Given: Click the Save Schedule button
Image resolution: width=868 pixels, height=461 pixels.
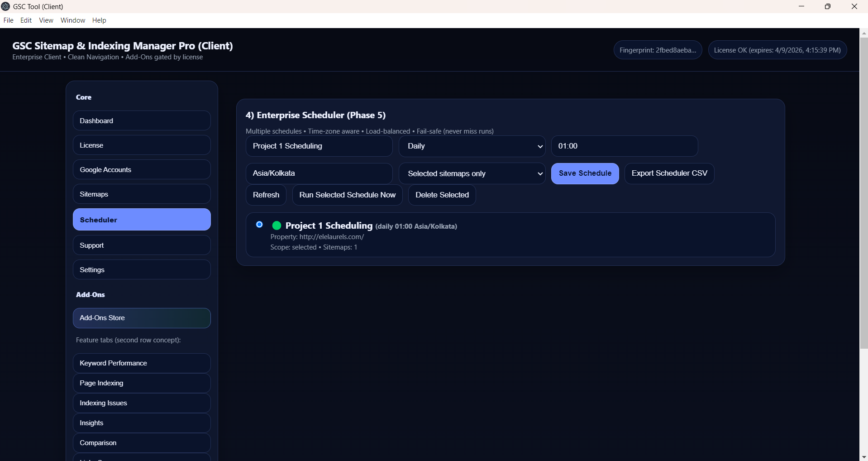Looking at the screenshot, I should tap(585, 173).
